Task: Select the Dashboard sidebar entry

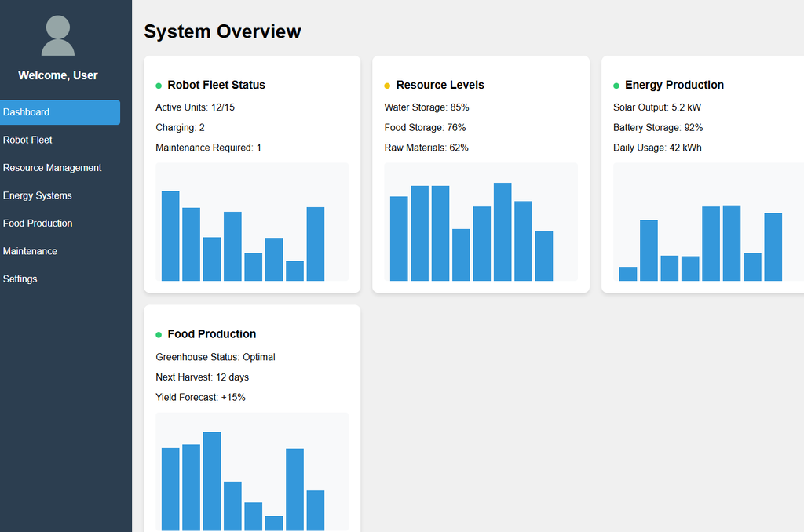Action: coord(26,111)
